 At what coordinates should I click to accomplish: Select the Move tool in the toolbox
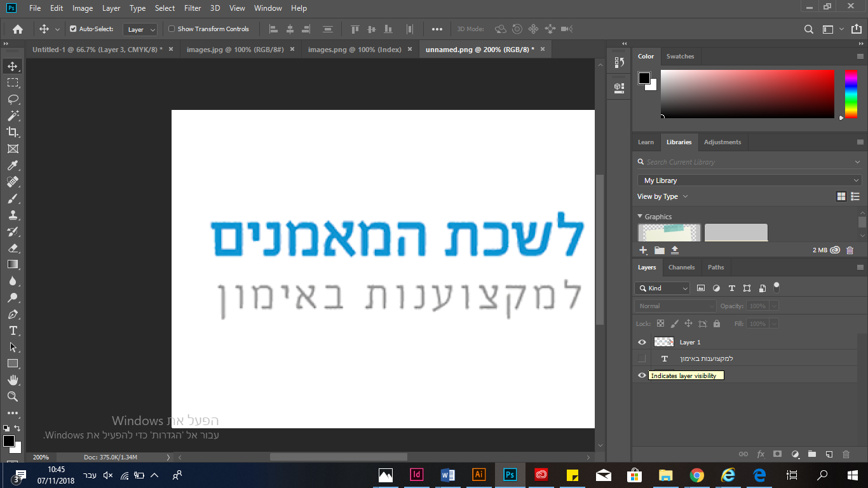pyautogui.click(x=13, y=66)
